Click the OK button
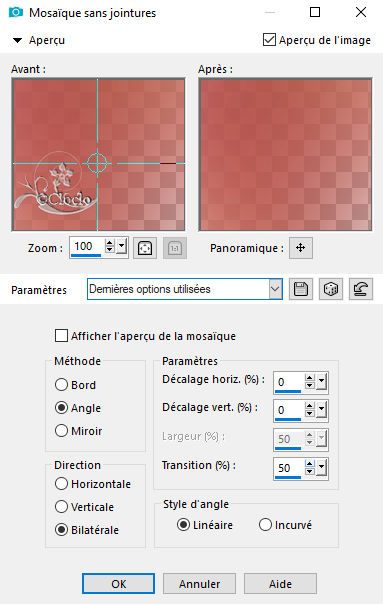This screenshot has width=383, height=604. tap(118, 584)
